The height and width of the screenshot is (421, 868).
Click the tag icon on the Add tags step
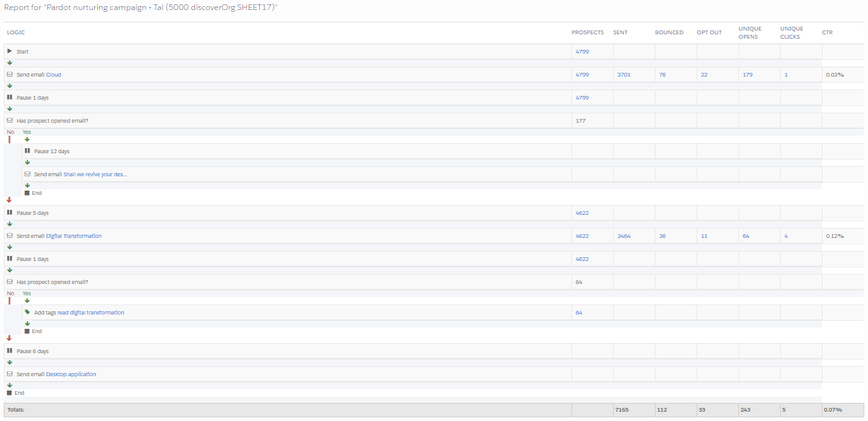[27, 312]
